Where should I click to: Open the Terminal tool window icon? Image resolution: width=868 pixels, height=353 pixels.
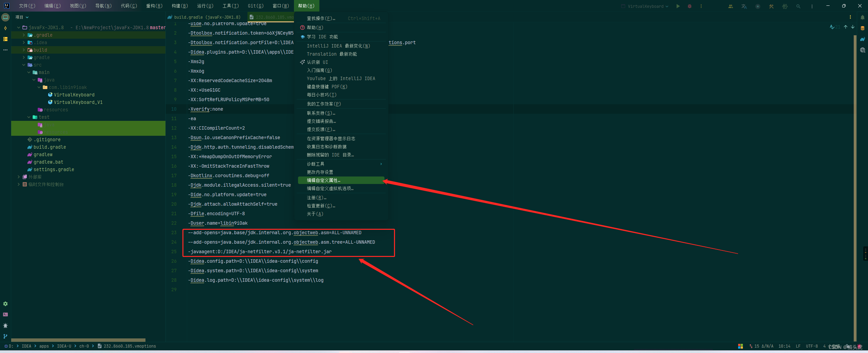point(5,315)
